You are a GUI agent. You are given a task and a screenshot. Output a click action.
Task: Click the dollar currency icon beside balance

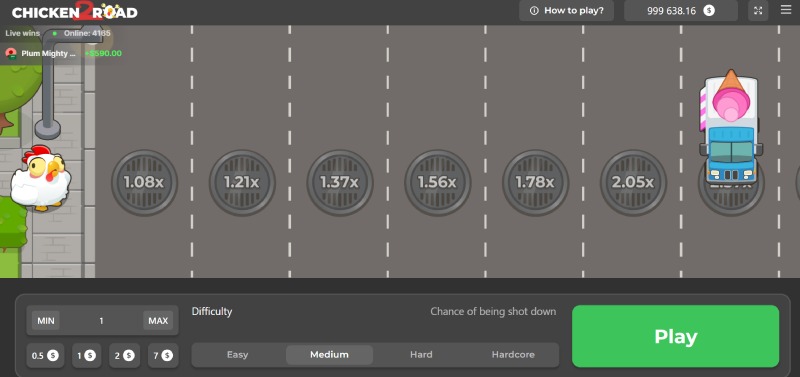point(709,10)
